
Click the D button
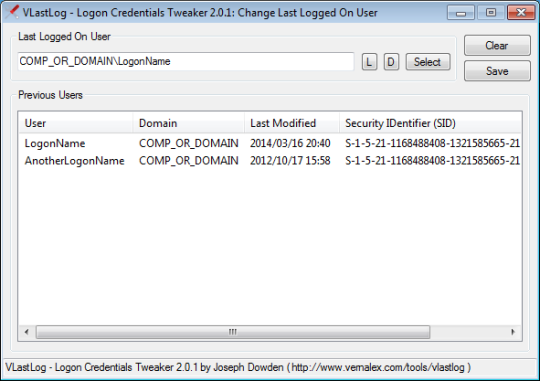[x=391, y=62]
